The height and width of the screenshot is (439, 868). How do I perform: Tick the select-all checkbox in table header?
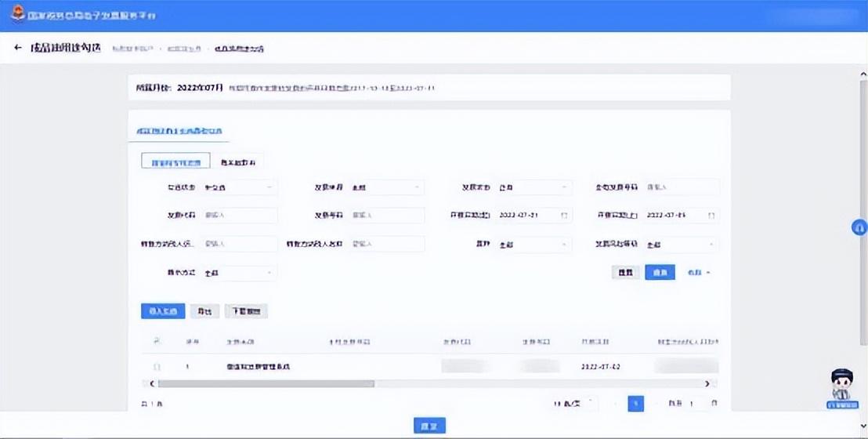pos(157,342)
